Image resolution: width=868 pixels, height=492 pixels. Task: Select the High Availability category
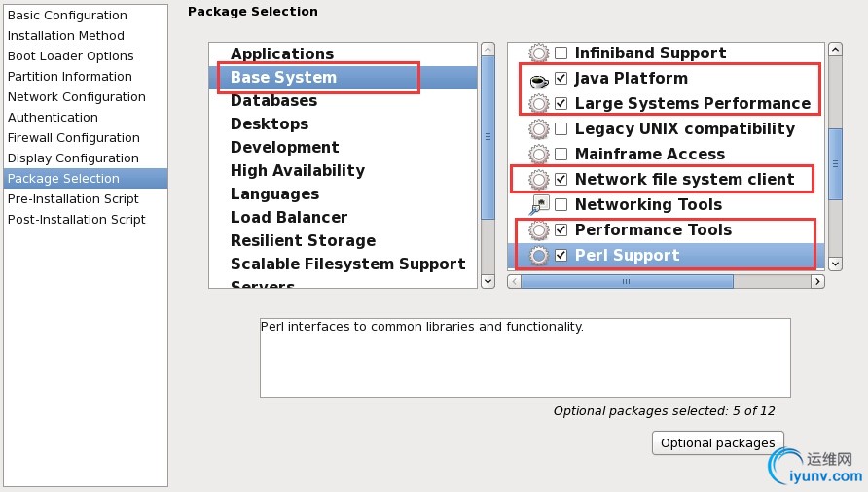click(x=343, y=170)
